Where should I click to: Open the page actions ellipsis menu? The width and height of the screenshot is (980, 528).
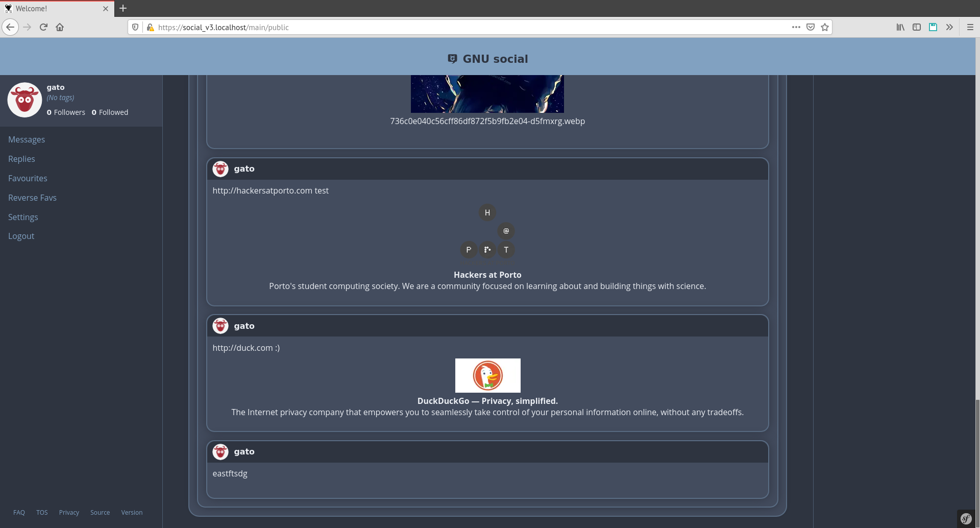796,27
